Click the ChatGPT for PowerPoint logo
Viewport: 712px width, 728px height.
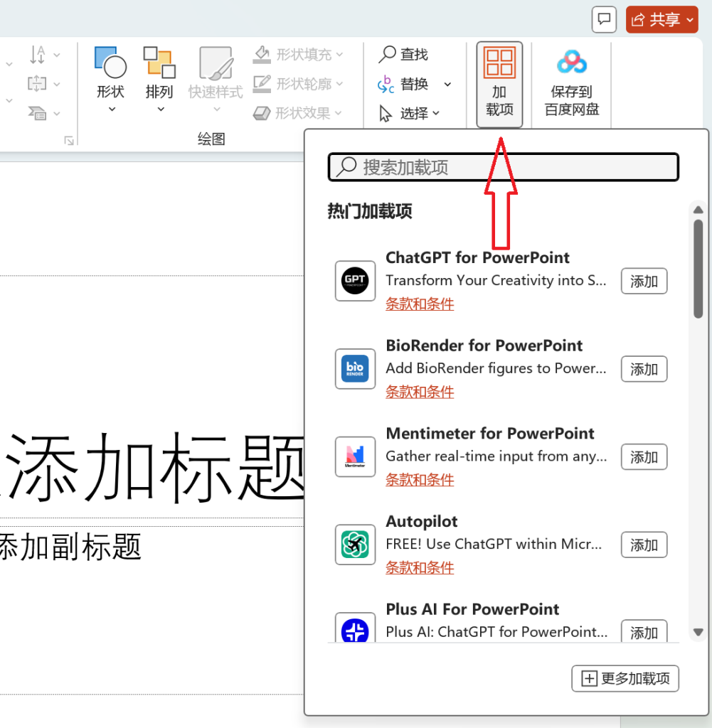pyautogui.click(x=356, y=281)
